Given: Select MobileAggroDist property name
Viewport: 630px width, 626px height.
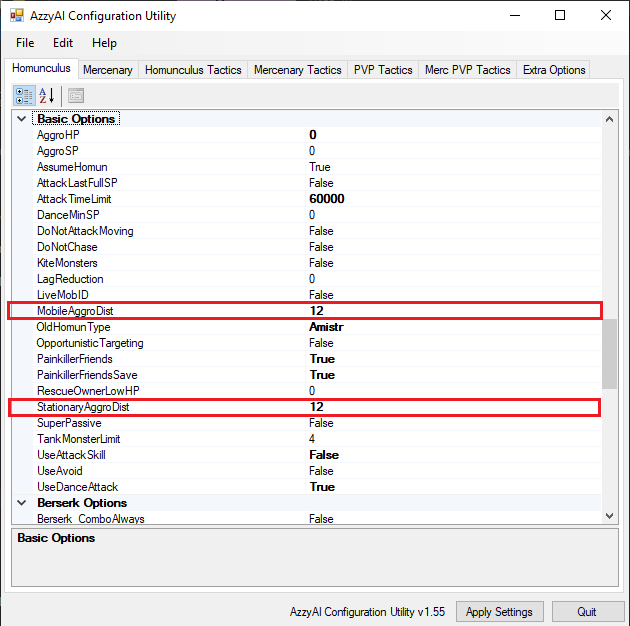Looking at the screenshot, I should (75, 311).
